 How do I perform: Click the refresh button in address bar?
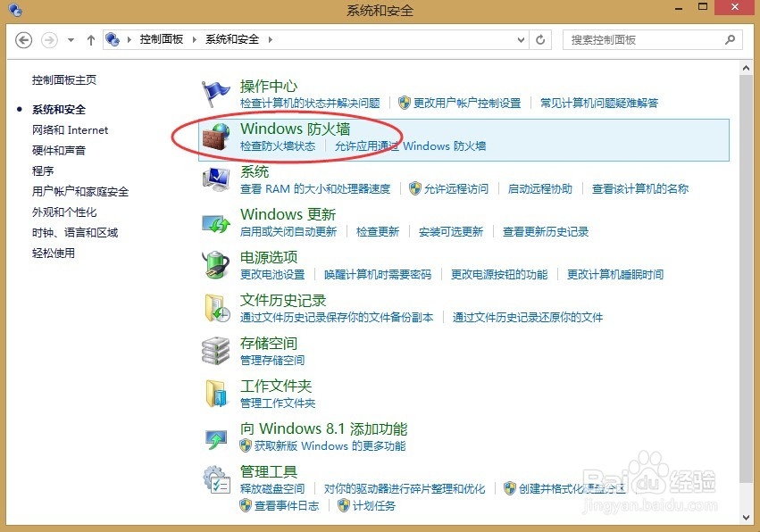[540, 40]
